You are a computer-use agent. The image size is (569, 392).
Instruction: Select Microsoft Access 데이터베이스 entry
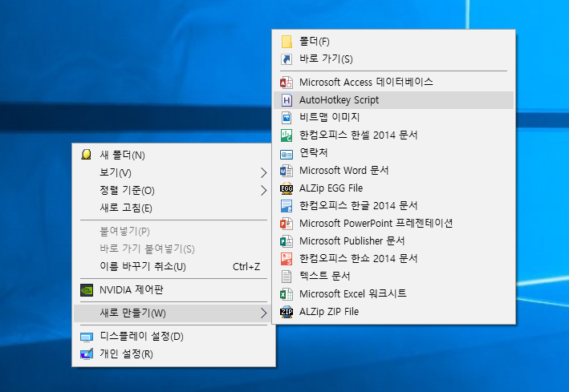click(x=393, y=83)
